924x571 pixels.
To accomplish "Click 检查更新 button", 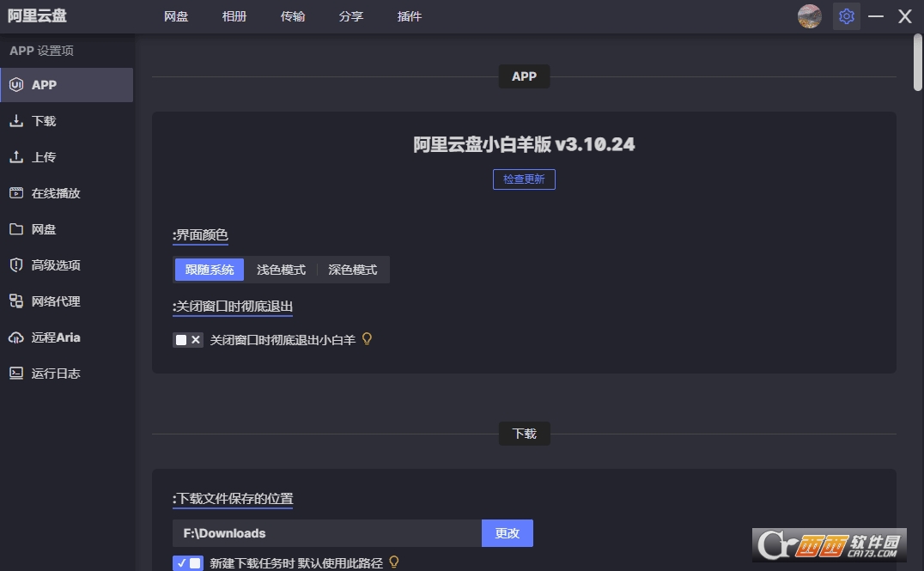I will pos(524,179).
